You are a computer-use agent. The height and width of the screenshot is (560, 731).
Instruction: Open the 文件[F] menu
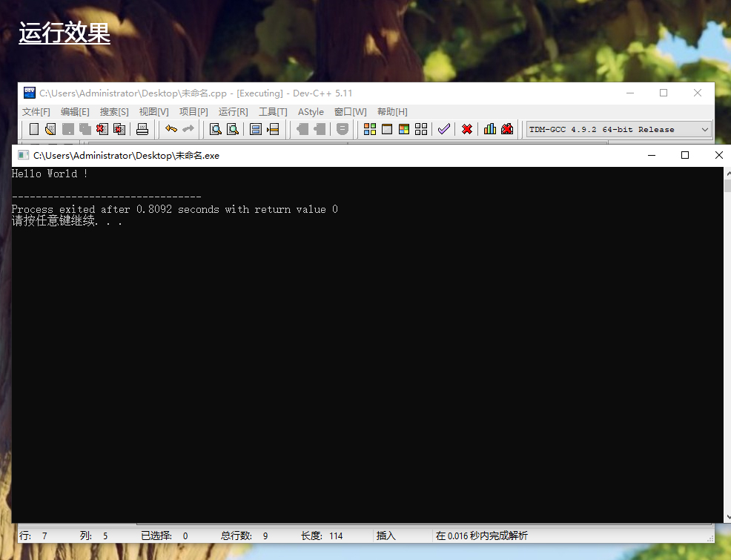pos(36,112)
